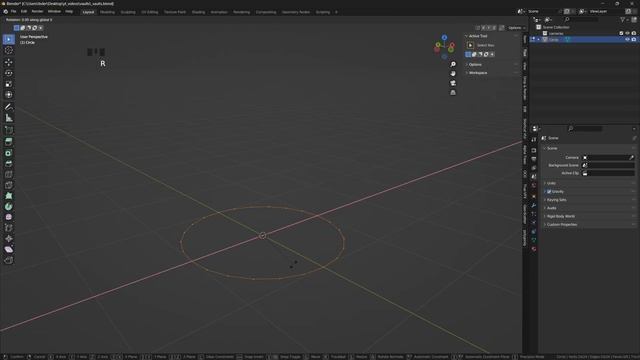Screen dimensions: 640x360
Task: Open the Modifiers wrench properties tab
Action: click(x=533, y=205)
